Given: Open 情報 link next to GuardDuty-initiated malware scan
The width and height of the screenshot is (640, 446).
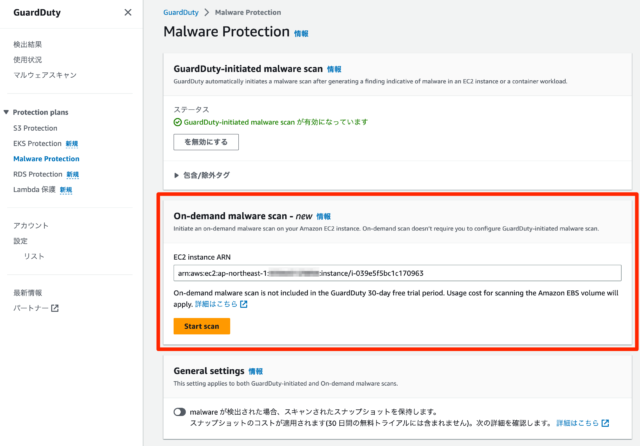Looking at the screenshot, I should (x=334, y=69).
